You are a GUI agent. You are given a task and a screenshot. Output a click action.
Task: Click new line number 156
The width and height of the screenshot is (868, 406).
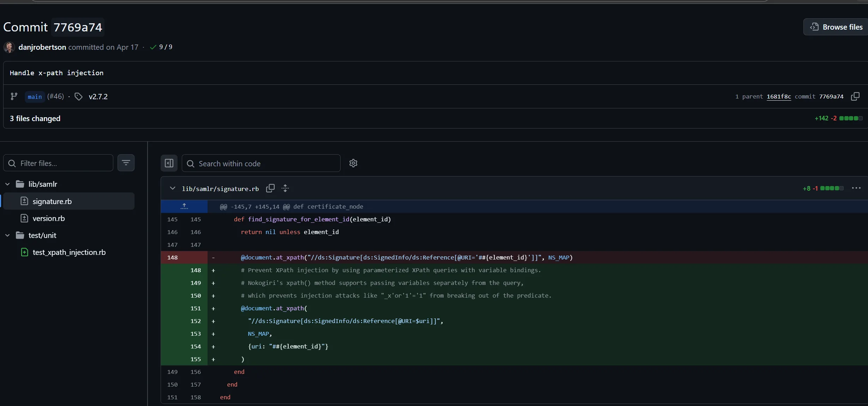pos(196,372)
